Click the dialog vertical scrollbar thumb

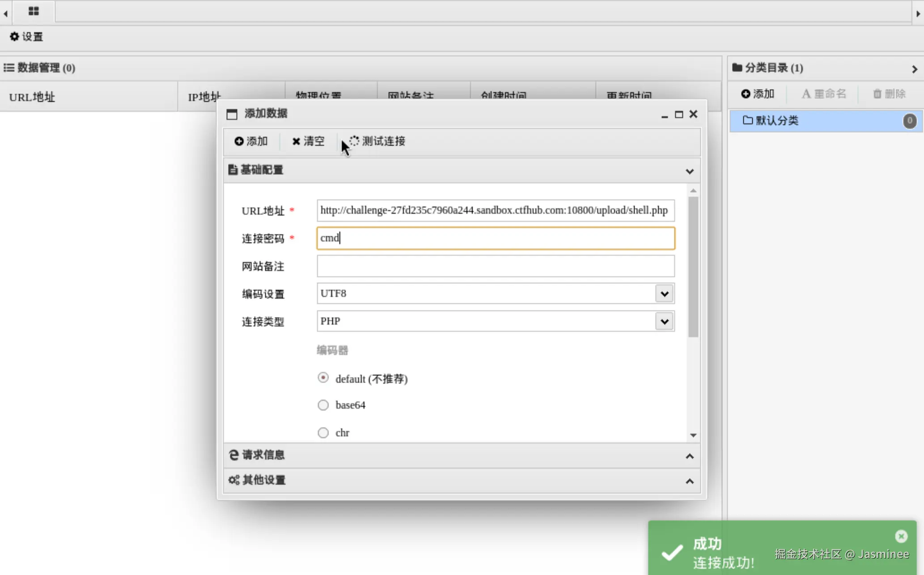click(693, 266)
